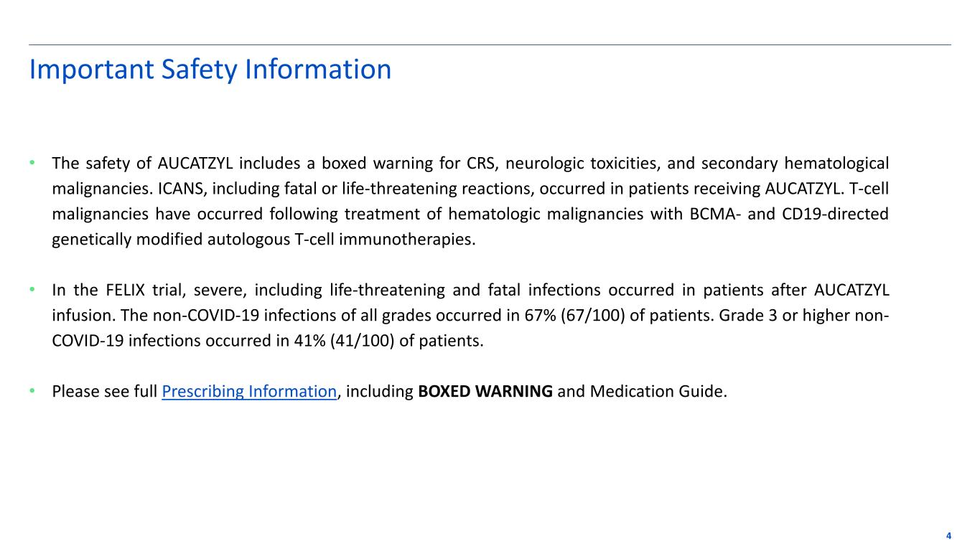Click the bold "BOXED WARNING" text
Image resolution: width=980 pixels, height=551 pixels.
click(485, 392)
